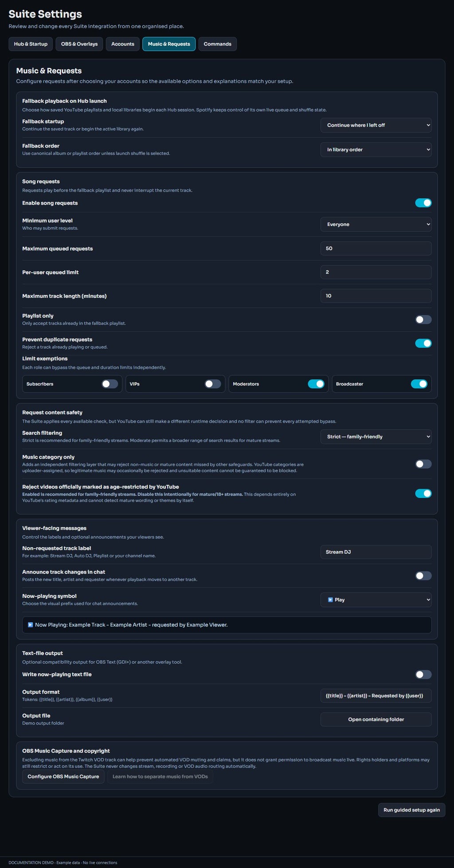Click Learn how to separate music from VODs
The width and height of the screenshot is (454, 868).
pos(160,777)
